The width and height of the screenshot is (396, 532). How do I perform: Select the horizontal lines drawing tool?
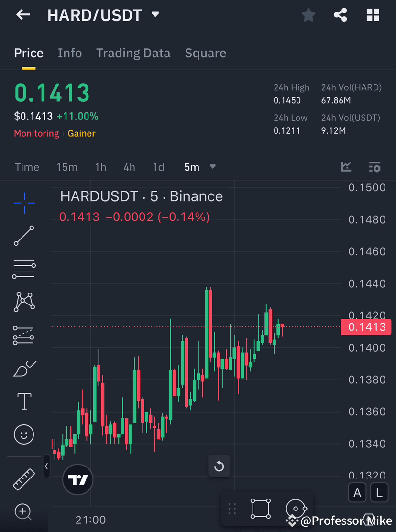(x=24, y=269)
